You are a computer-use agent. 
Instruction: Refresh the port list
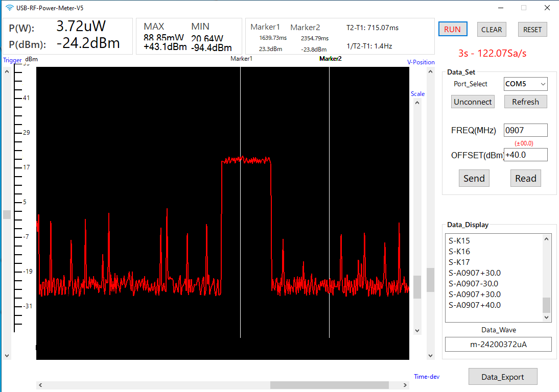[525, 102]
